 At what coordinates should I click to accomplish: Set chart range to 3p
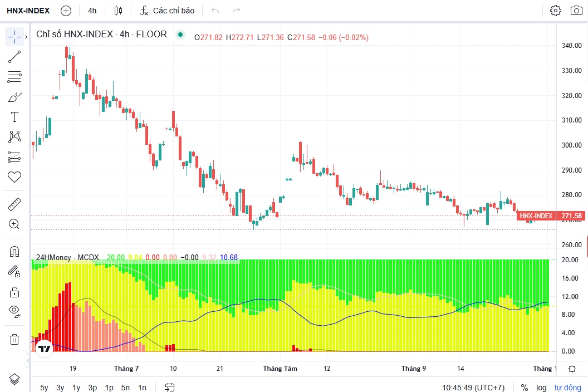click(92, 388)
